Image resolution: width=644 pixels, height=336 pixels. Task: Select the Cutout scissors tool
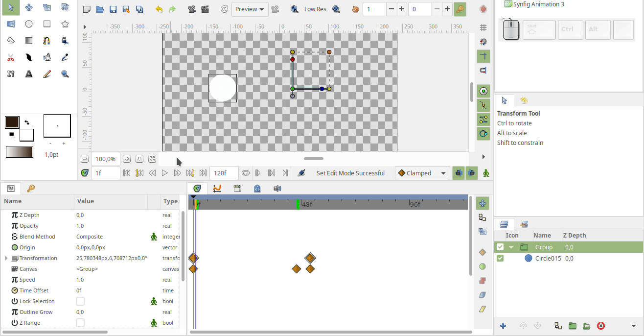11,57
